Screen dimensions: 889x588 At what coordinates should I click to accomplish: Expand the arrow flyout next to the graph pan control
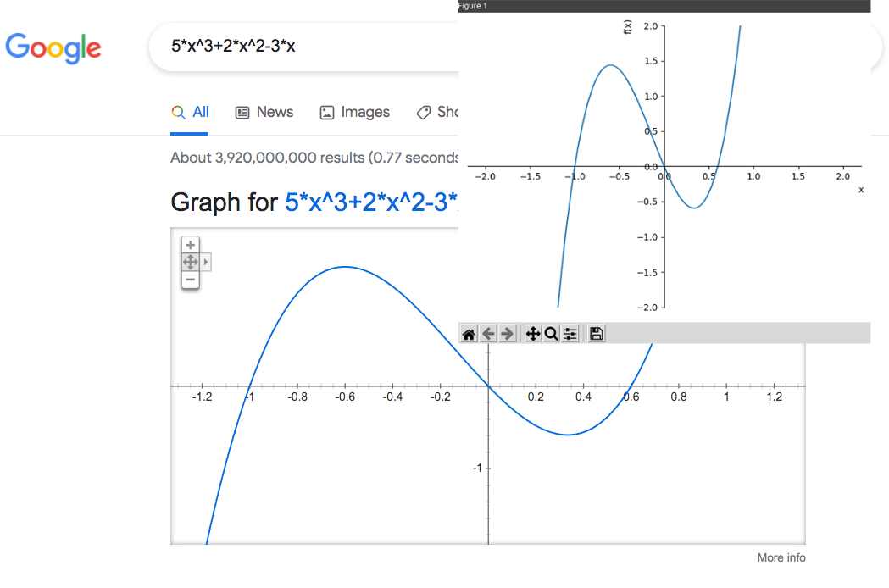pyautogui.click(x=205, y=262)
